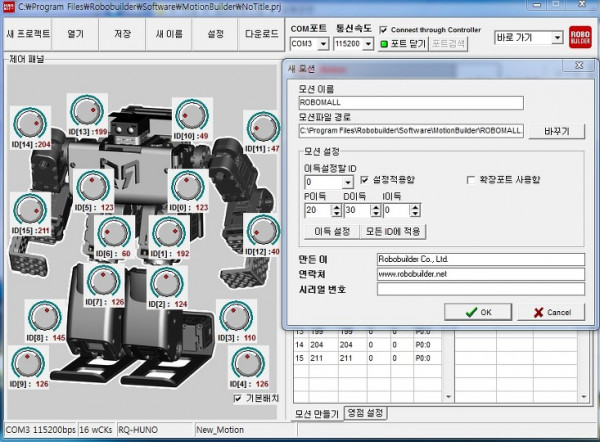Image resolution: width=600 pixels, height=442 pixels.
Task: Adjust the ID[13] servo dial
Action: click(87, 111)
